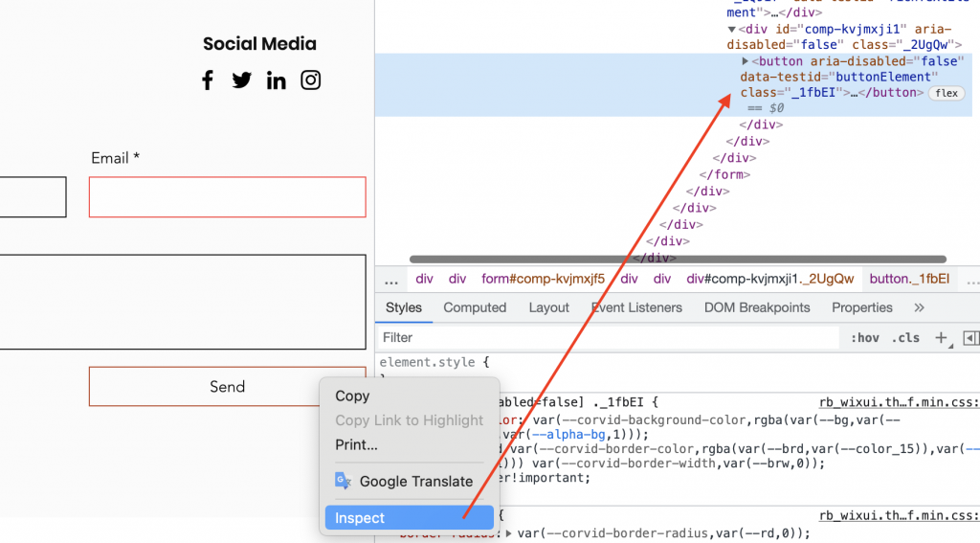Viewport: 980px width, 543px height.
Task: Click the Email input field
Action: click(227, 196)
